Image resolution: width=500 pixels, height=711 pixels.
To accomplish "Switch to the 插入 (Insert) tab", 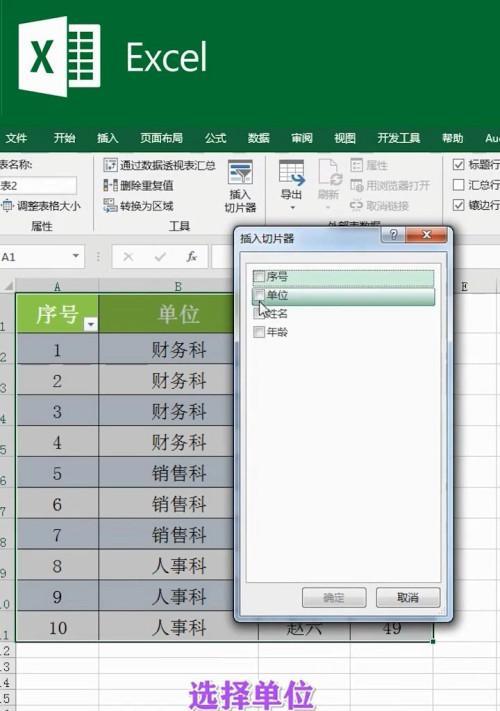I will 107,138.
